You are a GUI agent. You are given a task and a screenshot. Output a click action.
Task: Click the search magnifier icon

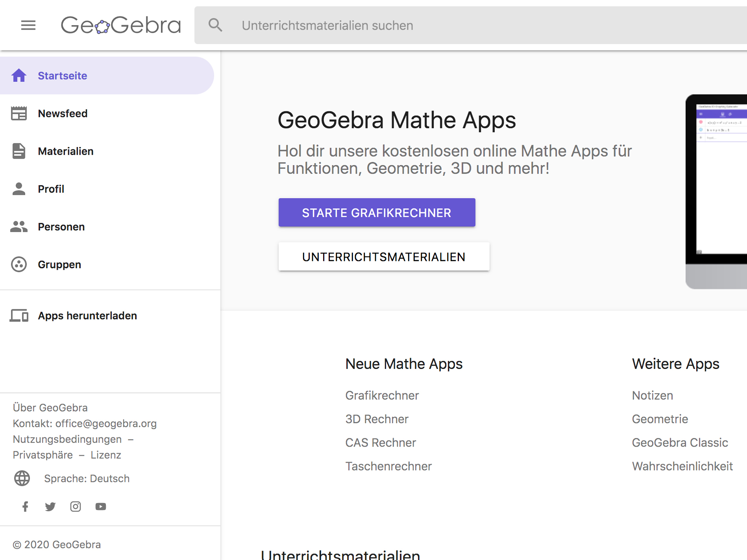(x=215, y=25)
